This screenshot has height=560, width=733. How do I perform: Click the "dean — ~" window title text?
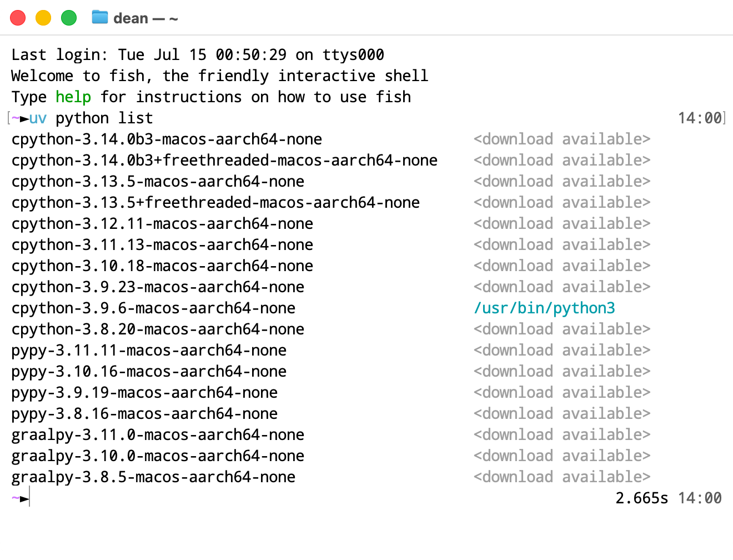point(145,18)
